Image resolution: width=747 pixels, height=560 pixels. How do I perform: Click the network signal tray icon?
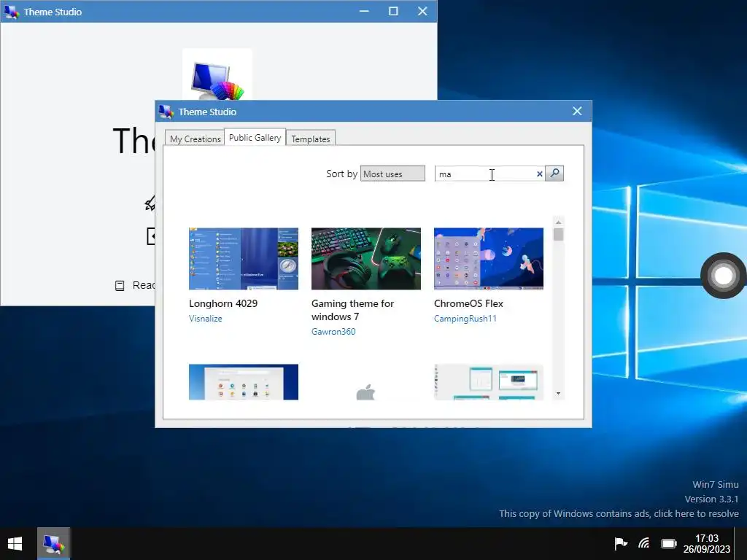(x=643, y=543)
